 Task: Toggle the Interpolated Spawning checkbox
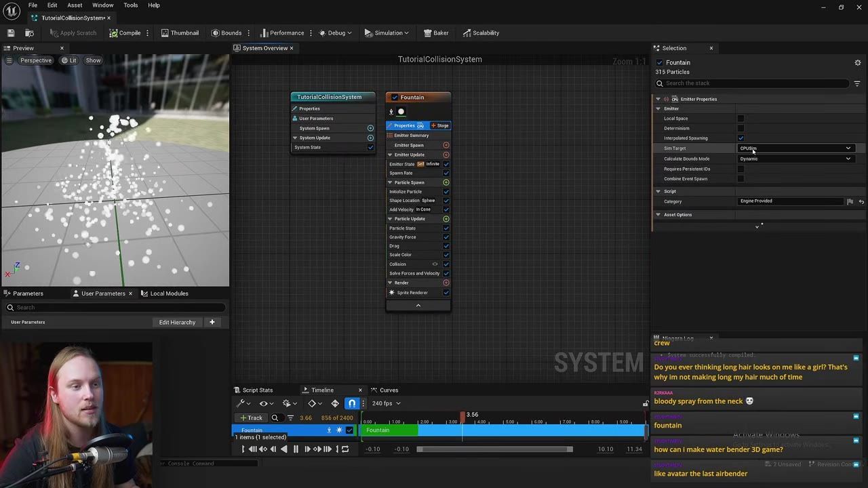tap(741, 138)
